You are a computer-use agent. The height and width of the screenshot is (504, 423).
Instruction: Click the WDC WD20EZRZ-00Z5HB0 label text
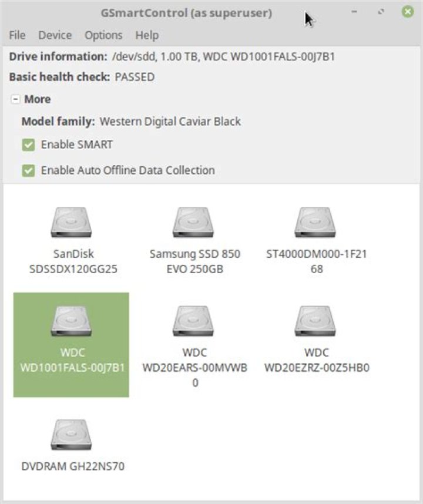pyautogui.click(x=317, y=360)
